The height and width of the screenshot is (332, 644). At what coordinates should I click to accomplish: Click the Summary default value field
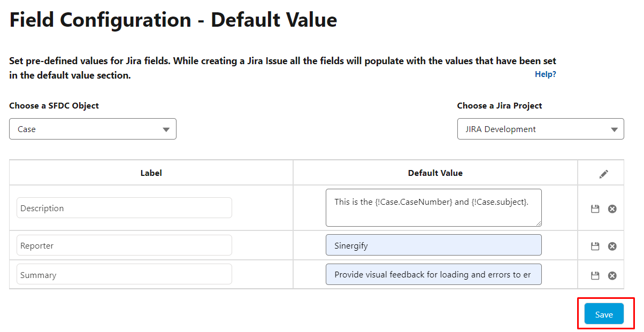tap(434, 274)
